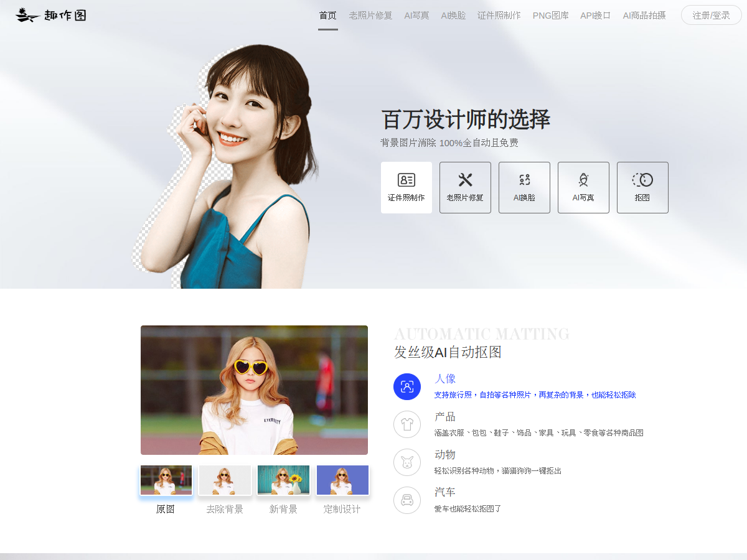Open the 首页 nav tab

pyautogui.click(x=328, y=16)
